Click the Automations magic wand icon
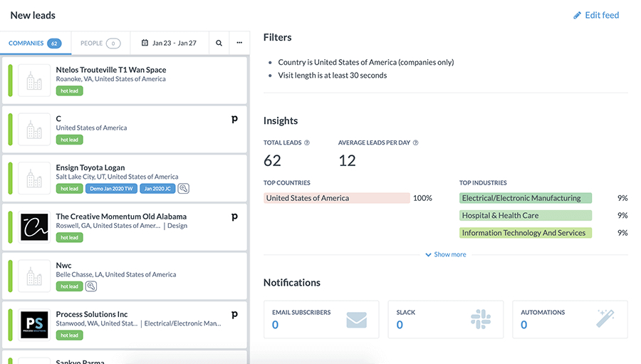The height and width of the screenshot is (364, 641). tap(605, 319)
